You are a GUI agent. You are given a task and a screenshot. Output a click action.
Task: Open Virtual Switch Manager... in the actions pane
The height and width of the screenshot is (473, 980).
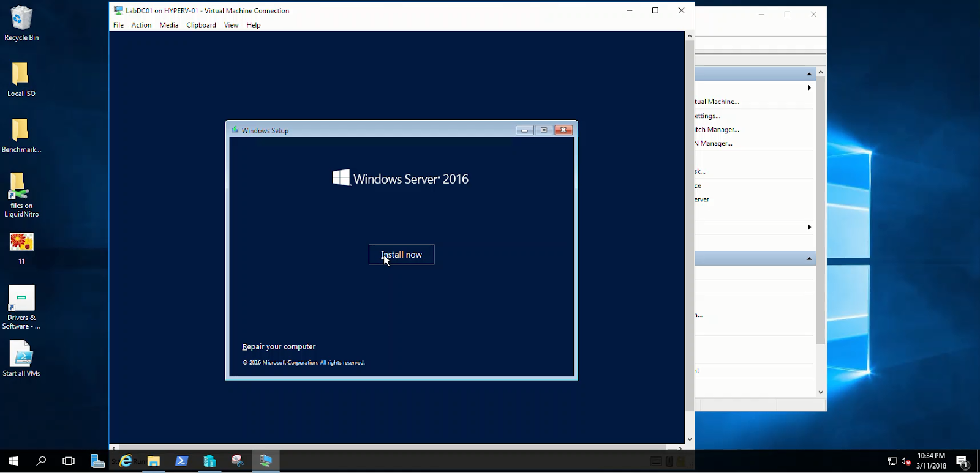click(x=717, y=130)
